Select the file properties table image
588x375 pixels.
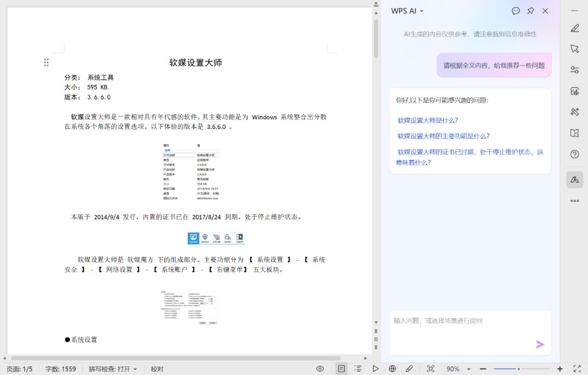pos(191,172)
